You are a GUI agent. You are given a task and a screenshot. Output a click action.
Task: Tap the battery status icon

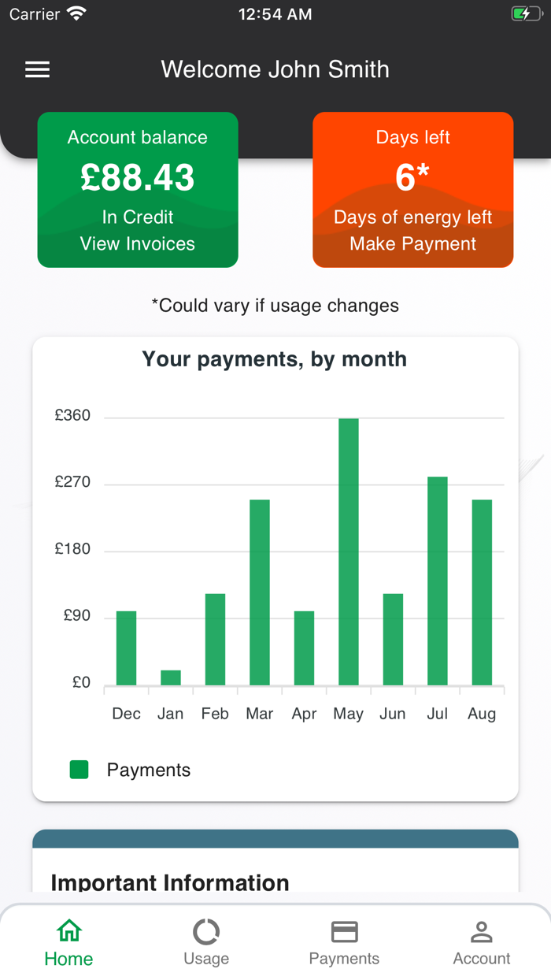(526, 14)
